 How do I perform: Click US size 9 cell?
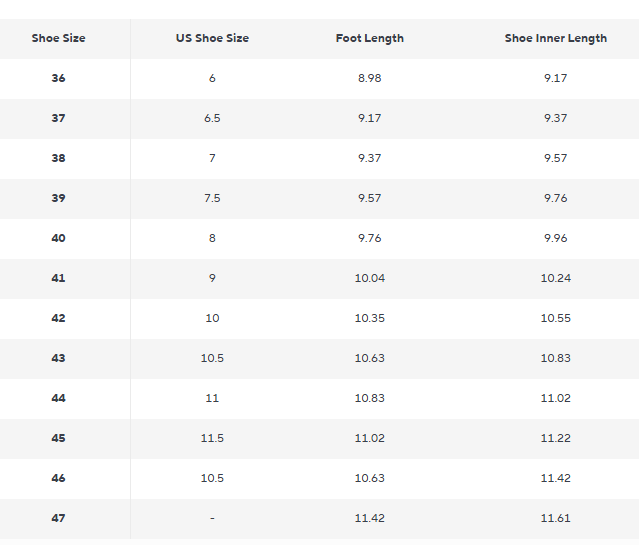pos(212,278)
